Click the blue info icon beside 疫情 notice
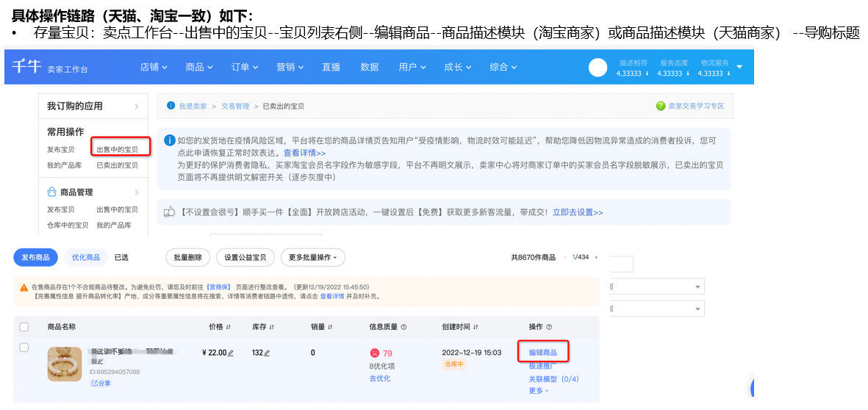This screenshot has width=868, height=410. [170, 141]
